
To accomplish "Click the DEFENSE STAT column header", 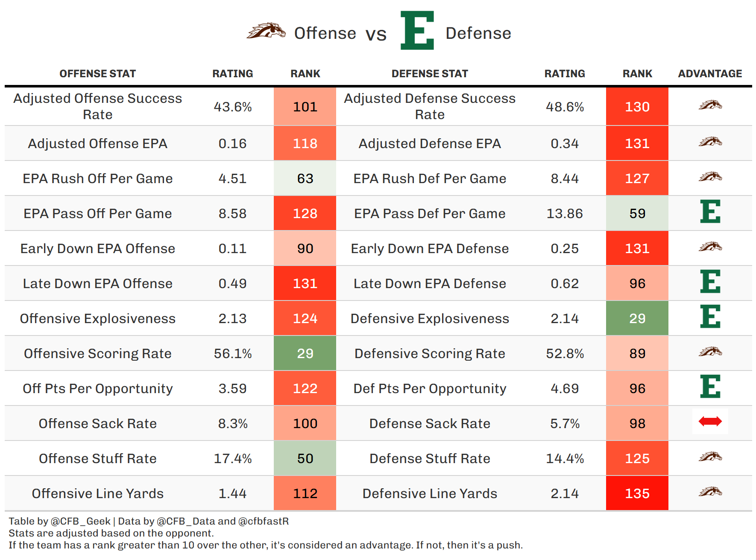I will [430, 74].
